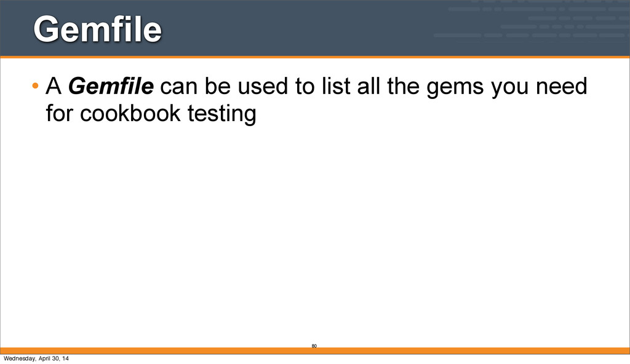This screenshot has height=364, width=630.
Task: Click the orange bullet point marker
Action: click(x=36, y=88)
